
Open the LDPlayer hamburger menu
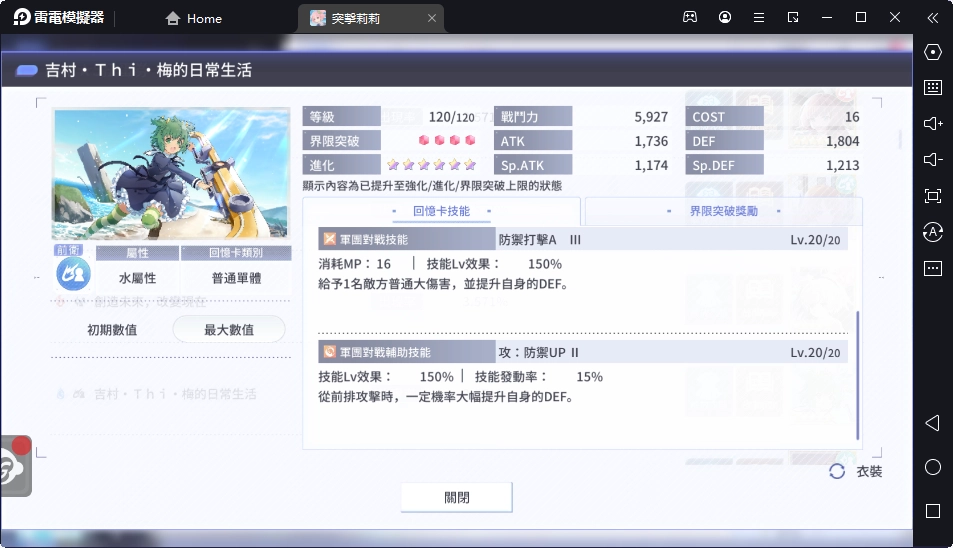[759, 18]
